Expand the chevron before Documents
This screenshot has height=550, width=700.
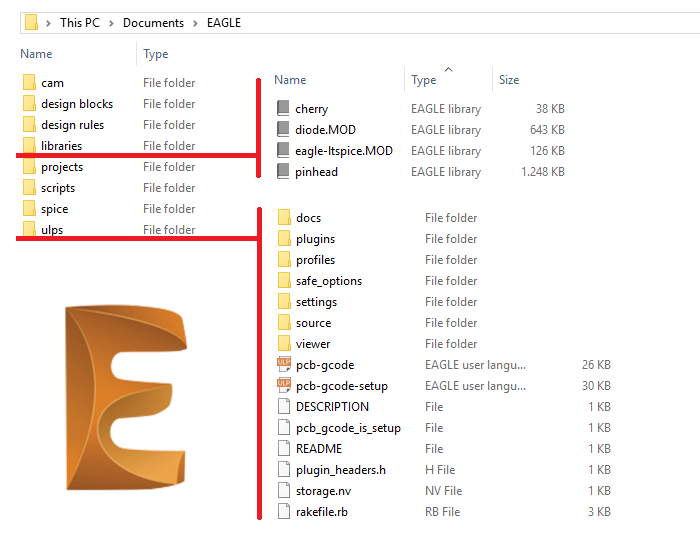[x=111, y=23]
